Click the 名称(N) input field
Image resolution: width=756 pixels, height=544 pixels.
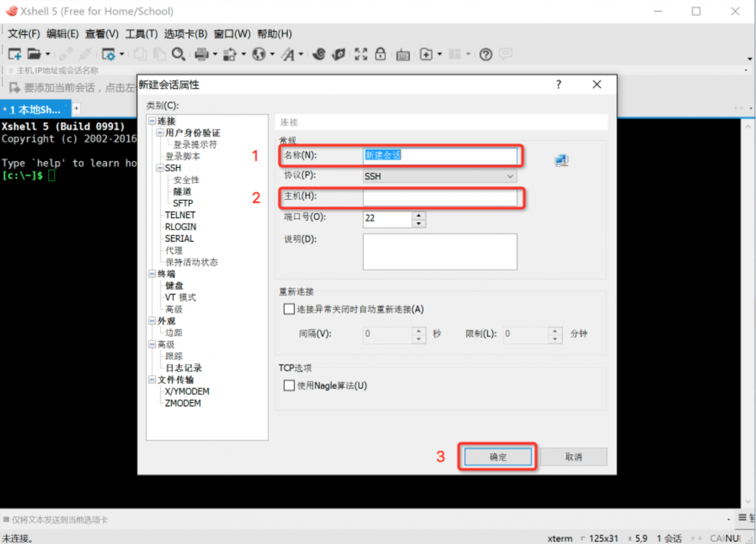pos(440,155)
